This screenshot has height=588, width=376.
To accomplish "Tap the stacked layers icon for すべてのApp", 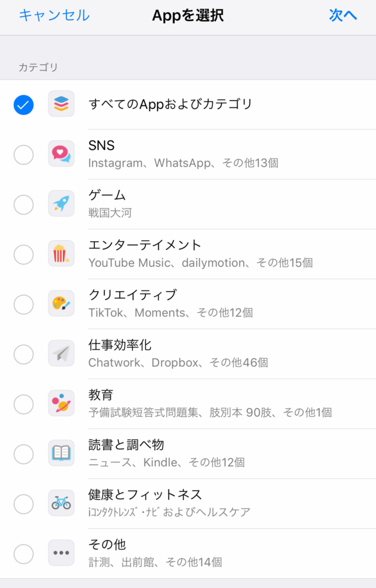I will [61, 104].
